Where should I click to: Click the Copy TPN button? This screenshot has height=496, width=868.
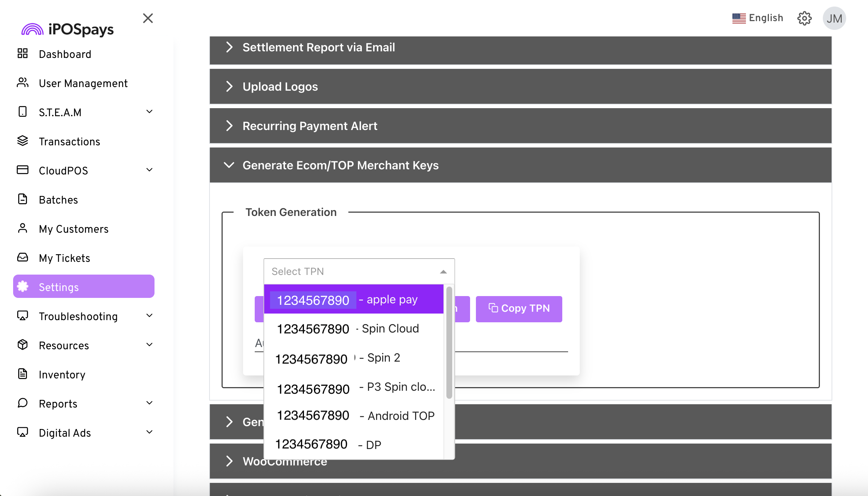pos(519,309)
